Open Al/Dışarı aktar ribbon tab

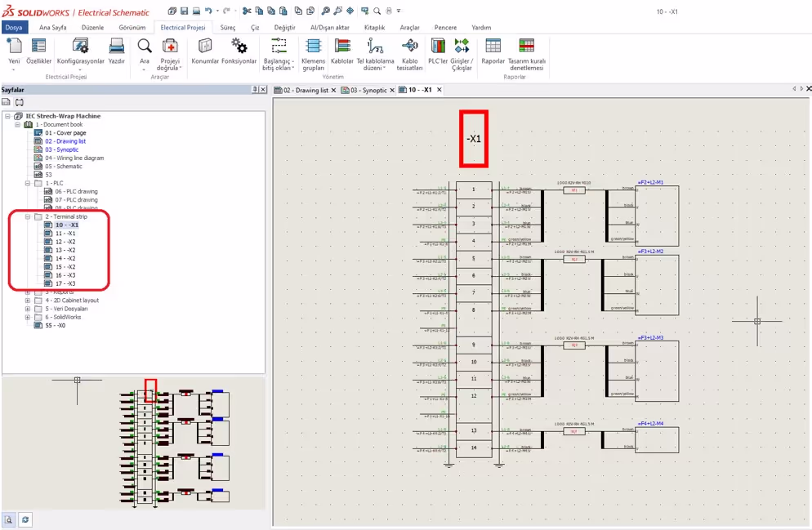pyautogui.click(x=330, y=28)
